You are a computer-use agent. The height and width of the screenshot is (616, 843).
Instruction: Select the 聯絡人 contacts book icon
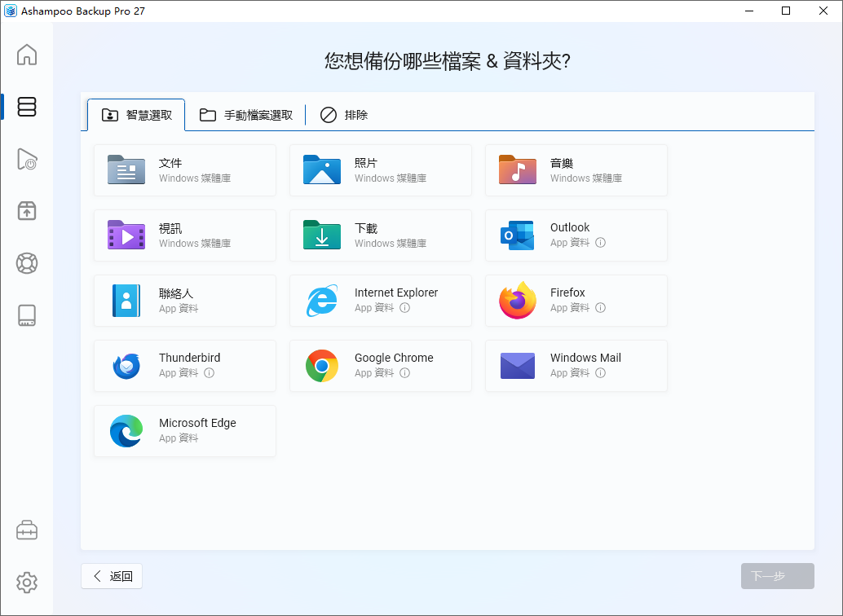pos(126,301)
